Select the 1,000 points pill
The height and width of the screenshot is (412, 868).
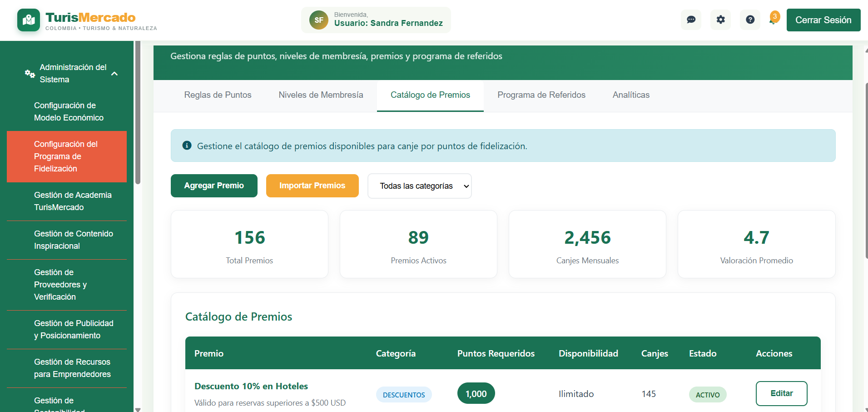pos(476,393)
